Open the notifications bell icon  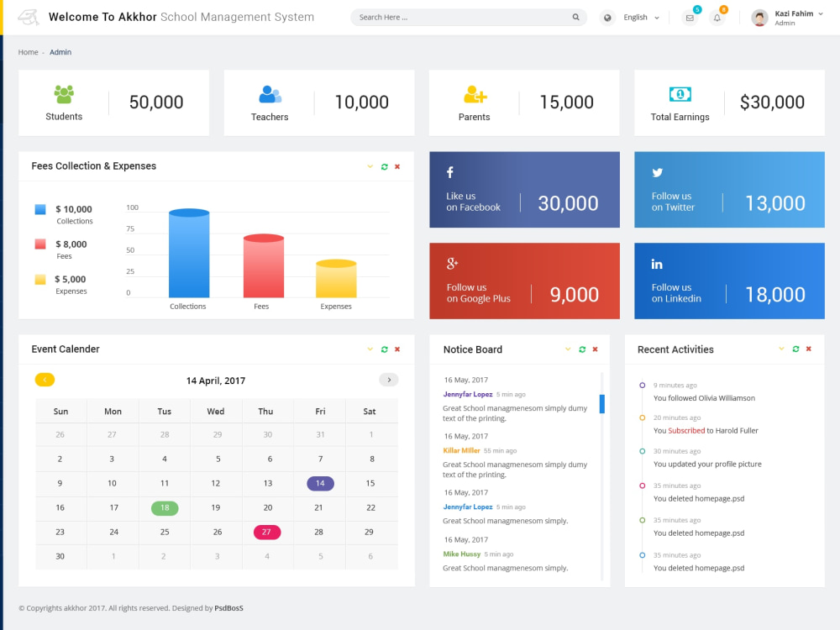[x=717, y=18]
